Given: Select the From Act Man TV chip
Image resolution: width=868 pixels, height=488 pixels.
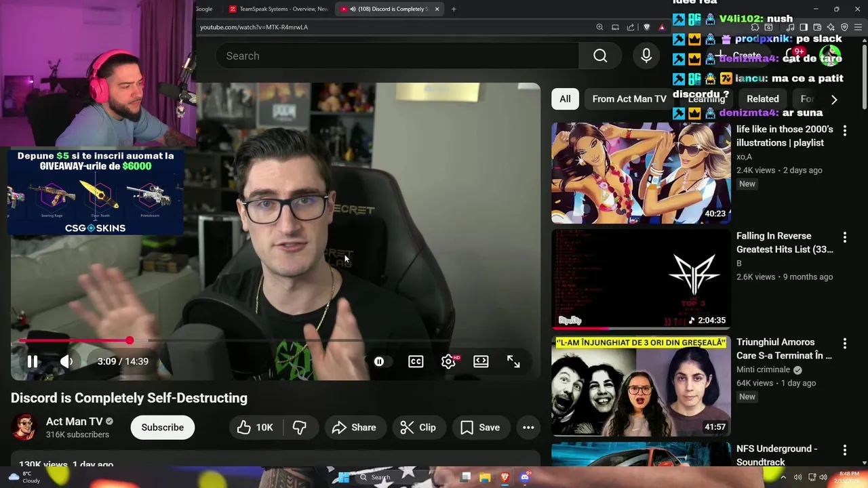Looking at the screenshot, I should pos(629,99).
